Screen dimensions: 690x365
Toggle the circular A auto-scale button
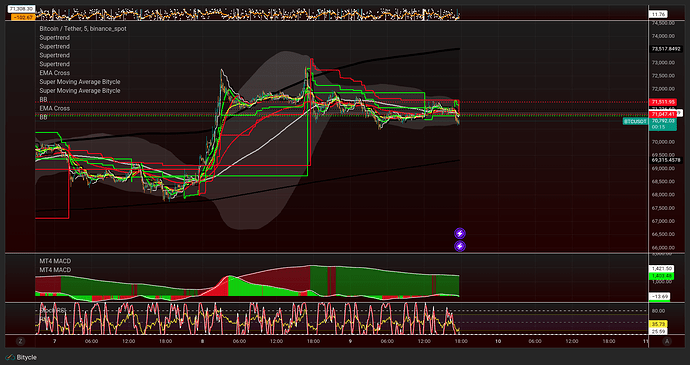(x=667, y=341)
